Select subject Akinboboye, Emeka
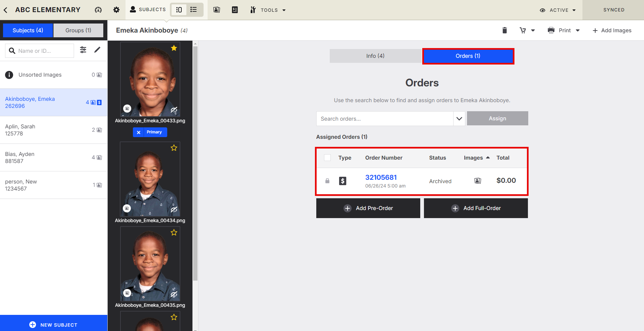 click(x=54, y=102)
